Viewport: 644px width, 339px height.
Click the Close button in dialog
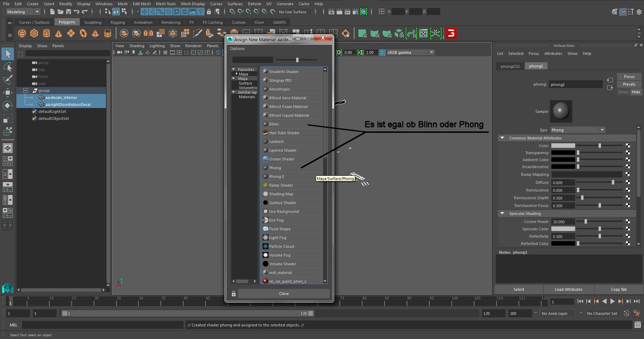(x=284, y=294)
